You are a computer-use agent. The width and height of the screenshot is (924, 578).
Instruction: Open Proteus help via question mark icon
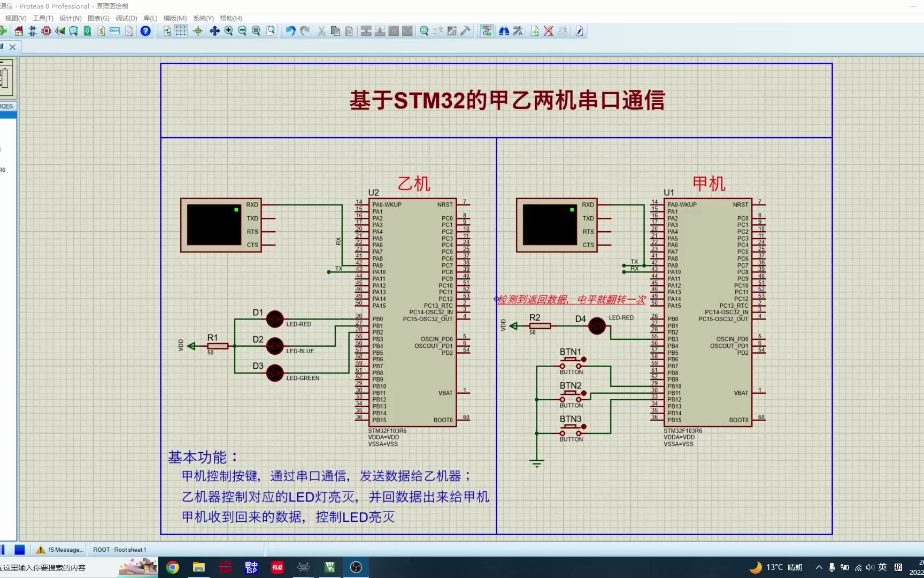pyautogui.click(x=145, y=31)
